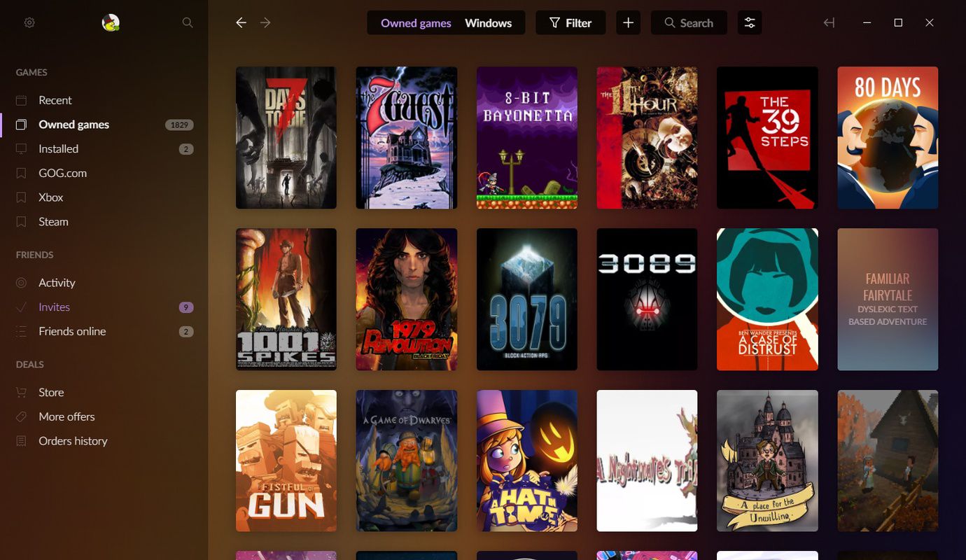This screenshot has width=966, height=560.
Task: Open A Fistful of Gun cover
Action: (x=286, y=461)
